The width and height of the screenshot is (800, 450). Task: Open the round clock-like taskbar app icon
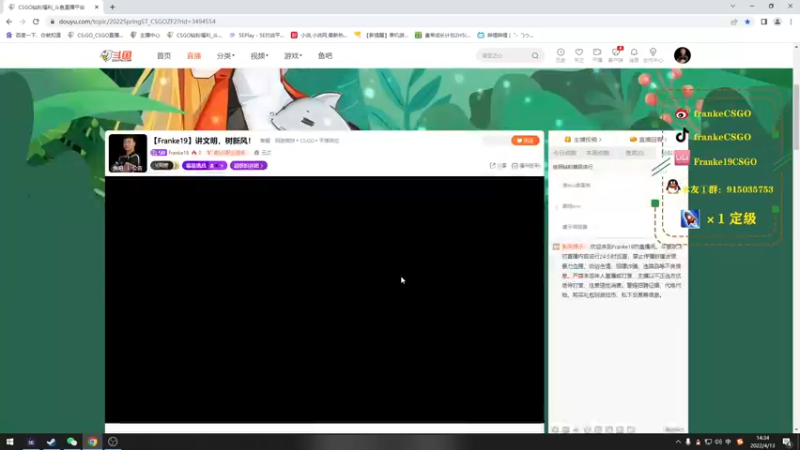113,442
